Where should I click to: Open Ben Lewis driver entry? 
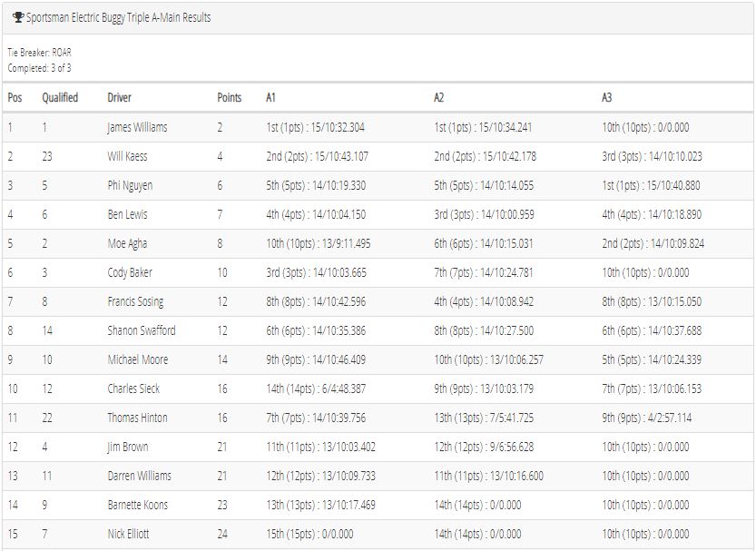(x=127, y=214)
